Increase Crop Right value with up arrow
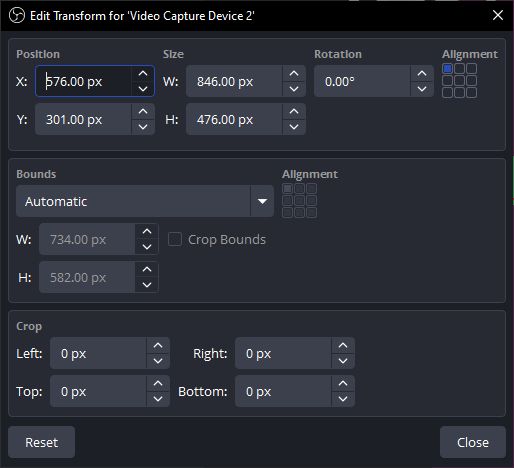Viewport: 514px width, 468px height. click(x=343, y=345)
